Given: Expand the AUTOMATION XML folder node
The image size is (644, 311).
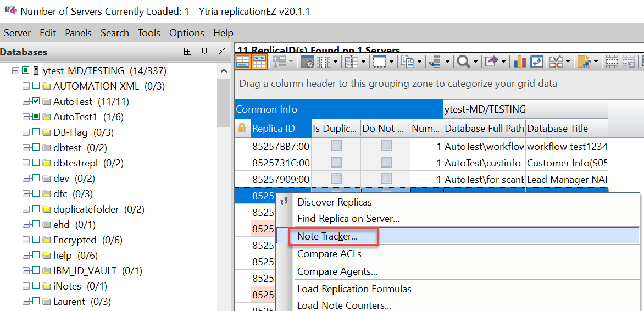Looking at the screenshot, I should (x=26, y=86).
